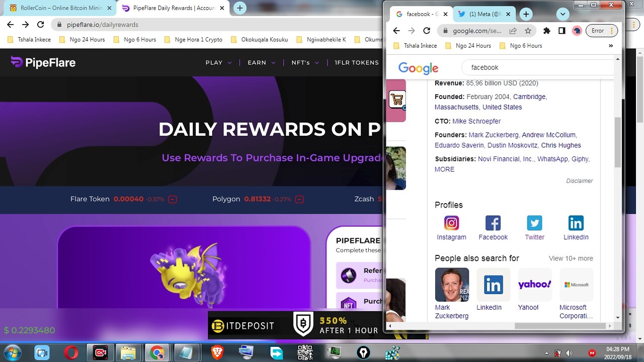Bookmark this page with star icon
Viewport: 644px width, 362px height.
[528, 31]
